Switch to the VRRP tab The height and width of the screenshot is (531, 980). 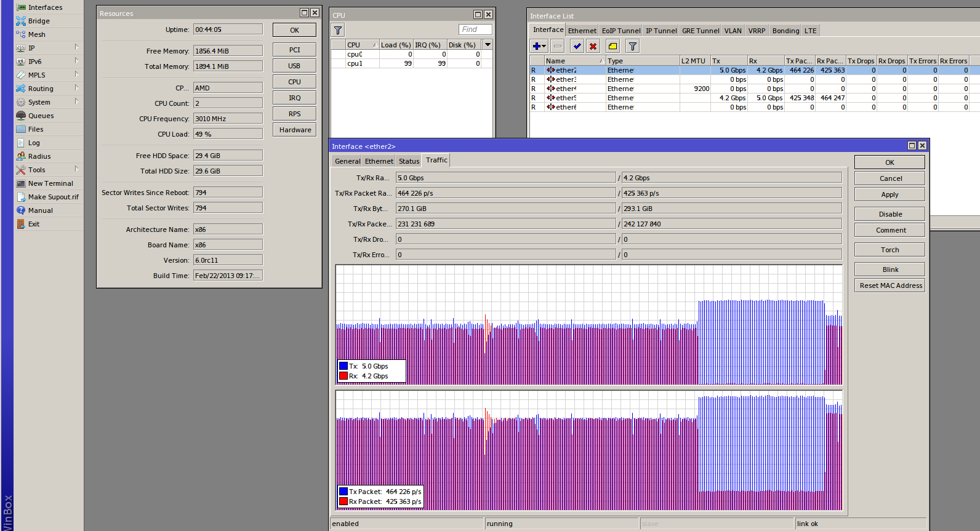pyautogui.click(x=757, y=31)
